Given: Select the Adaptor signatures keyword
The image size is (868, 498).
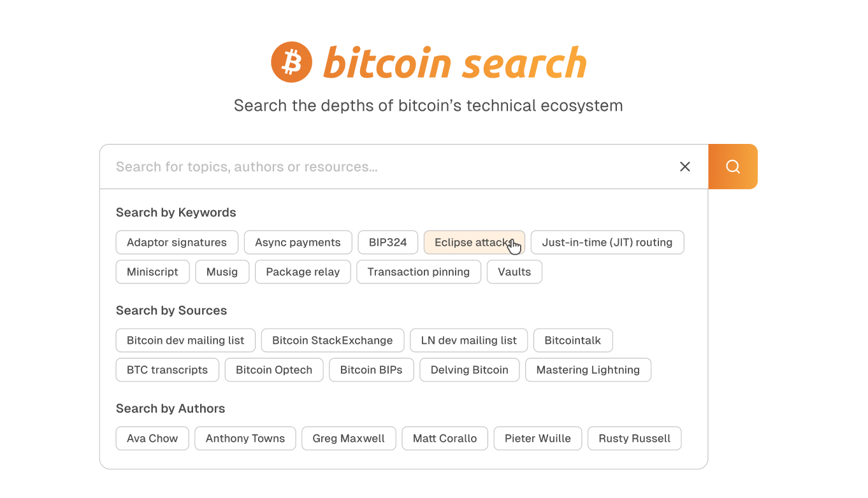Looking at the screenshot, I should click(177, 243).
